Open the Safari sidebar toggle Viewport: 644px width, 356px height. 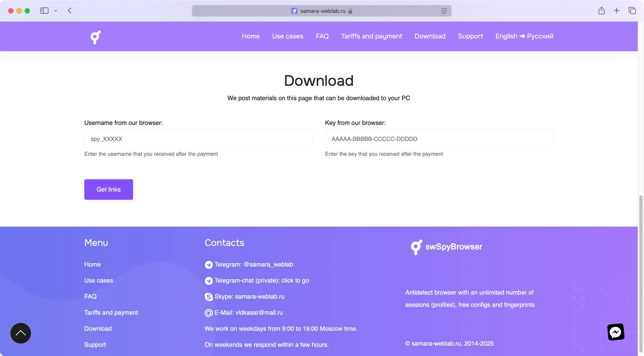[x=44, y=11]
